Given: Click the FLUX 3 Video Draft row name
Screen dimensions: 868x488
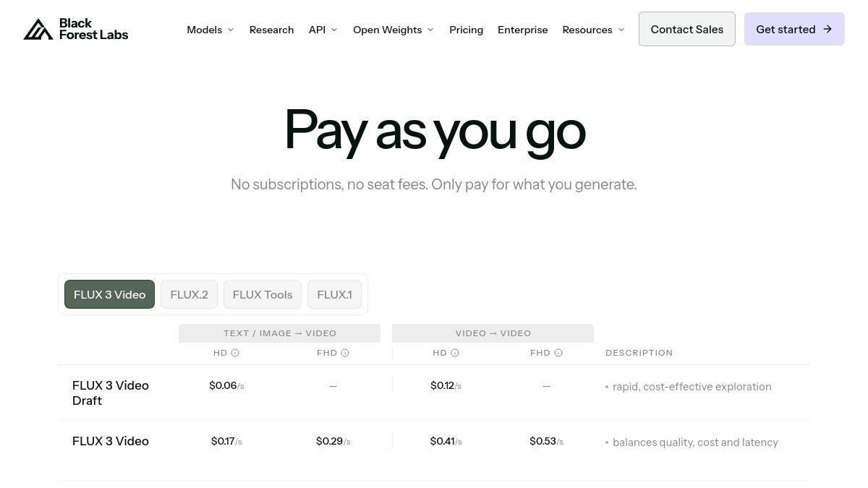Looking at the screenshot, I should pyautogui.click(x=111, y=393).
